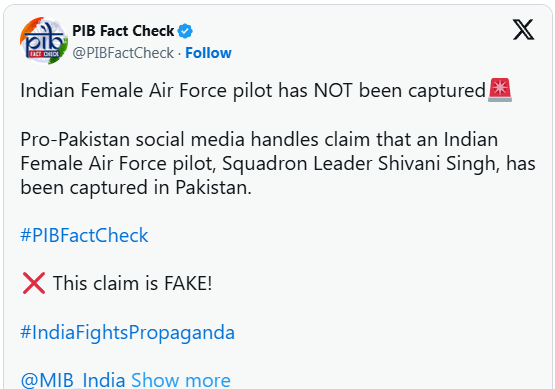
Task: Open the @MIB_India mention
Action: pyautogui.click(x=73, y=381)
